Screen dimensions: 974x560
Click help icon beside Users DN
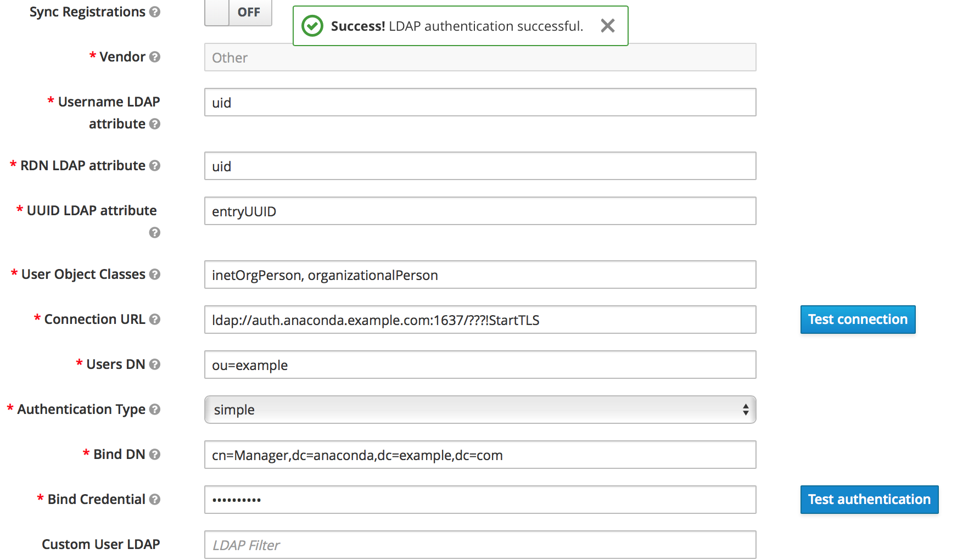(x=155, y=364)
